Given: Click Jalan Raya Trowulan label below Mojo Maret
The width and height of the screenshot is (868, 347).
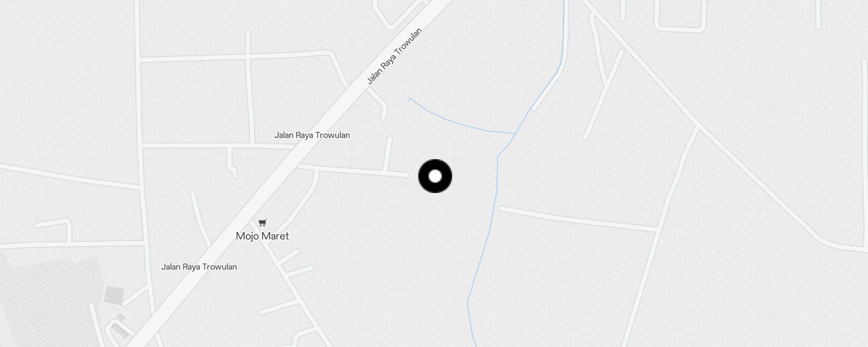Looking at the screenshot, I should click(x=199, y=267).
